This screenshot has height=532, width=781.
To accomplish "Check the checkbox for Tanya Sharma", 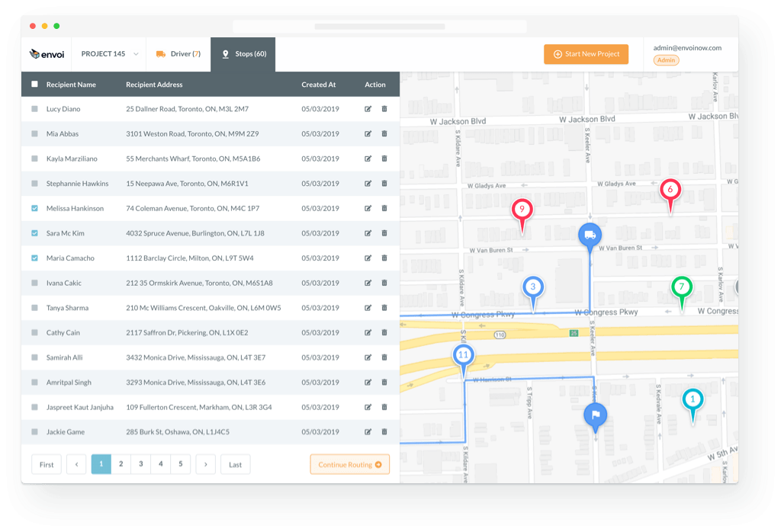I will [34, 308].
